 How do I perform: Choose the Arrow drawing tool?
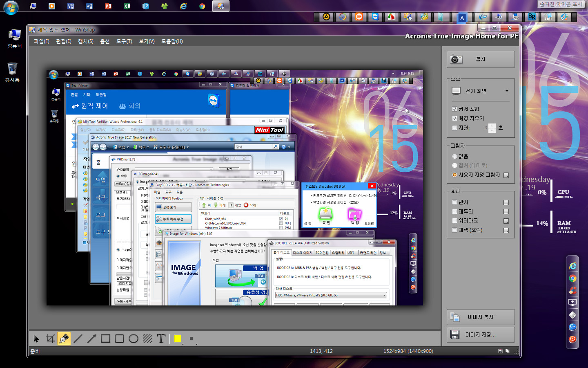pyautogui.click(x=92, y=339)
